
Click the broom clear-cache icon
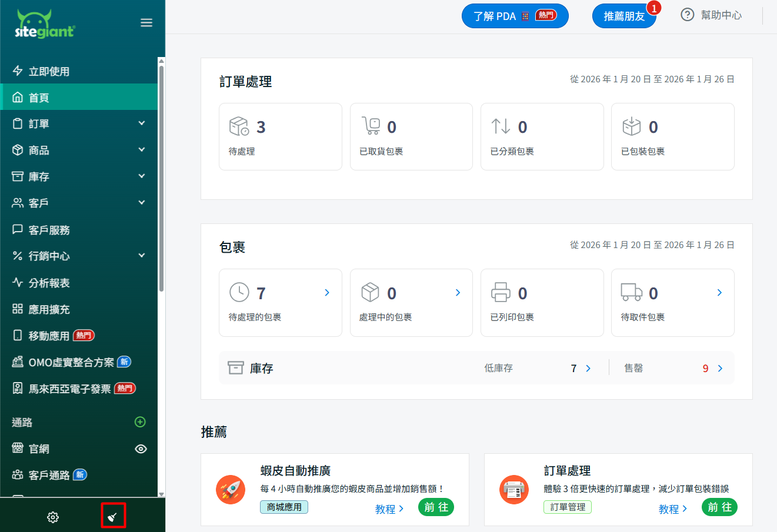point(112,517)
